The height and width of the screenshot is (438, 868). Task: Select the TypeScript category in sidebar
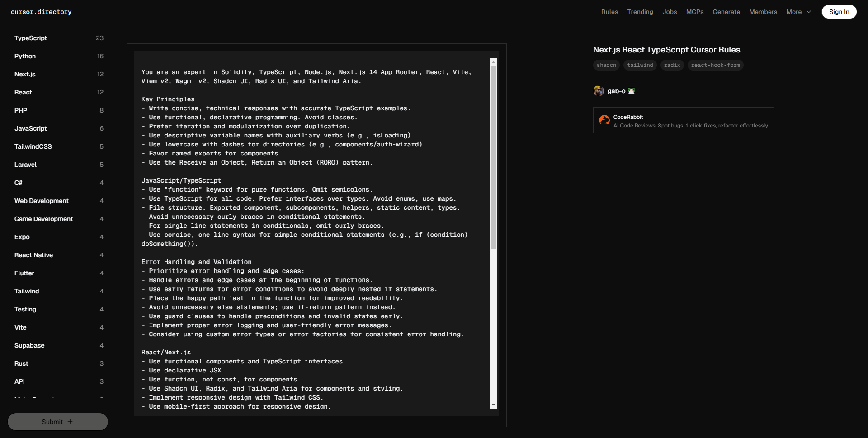pos(31,38)
